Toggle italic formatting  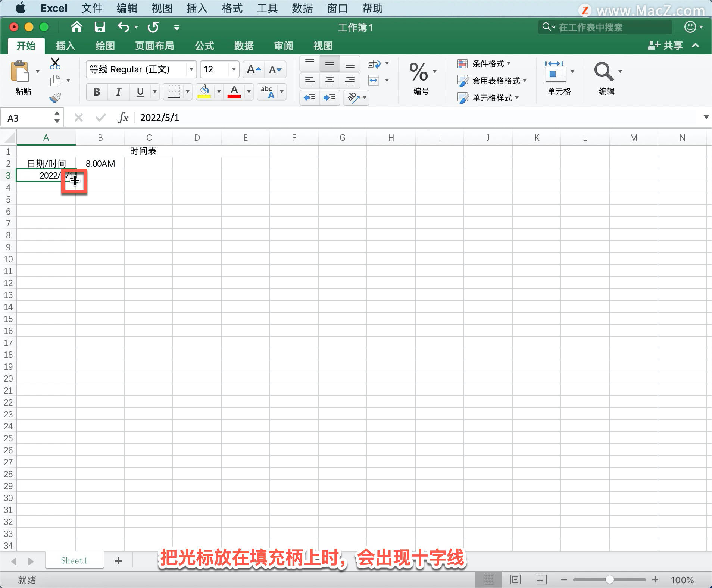tap(118, 92)
